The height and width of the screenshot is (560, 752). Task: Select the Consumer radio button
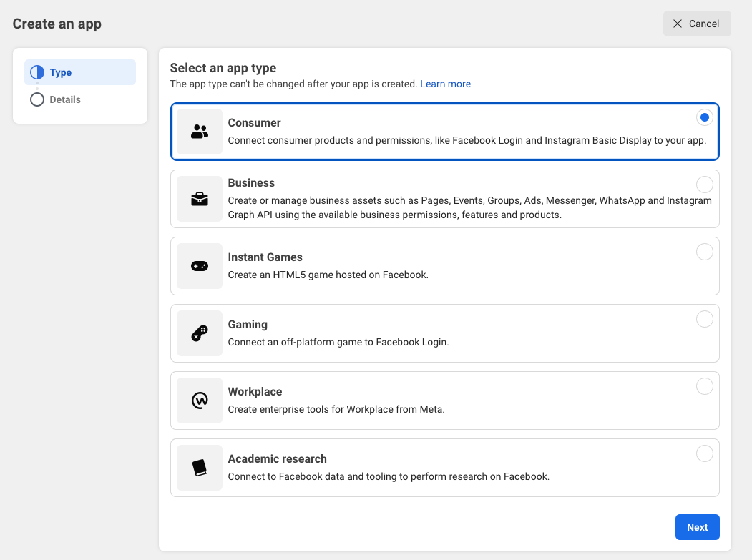pyautogui.click(x=705, y=117)
